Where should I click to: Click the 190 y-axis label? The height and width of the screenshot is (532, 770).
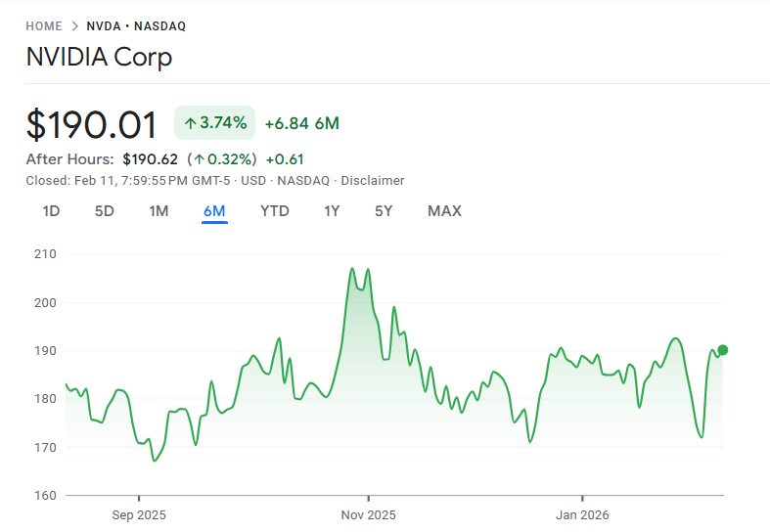click(x=45, y=350)
